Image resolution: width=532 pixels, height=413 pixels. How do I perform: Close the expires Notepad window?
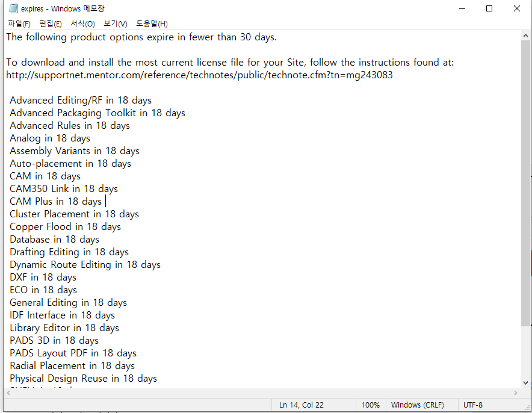517,8
